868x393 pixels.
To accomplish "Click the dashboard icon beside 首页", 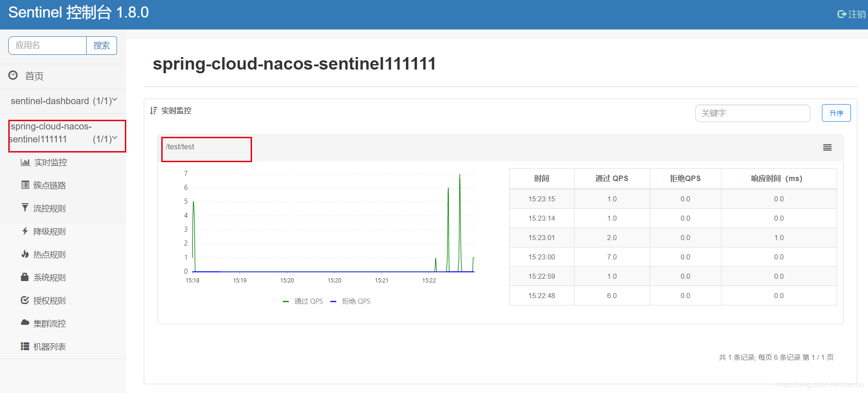I will point(13,75).
